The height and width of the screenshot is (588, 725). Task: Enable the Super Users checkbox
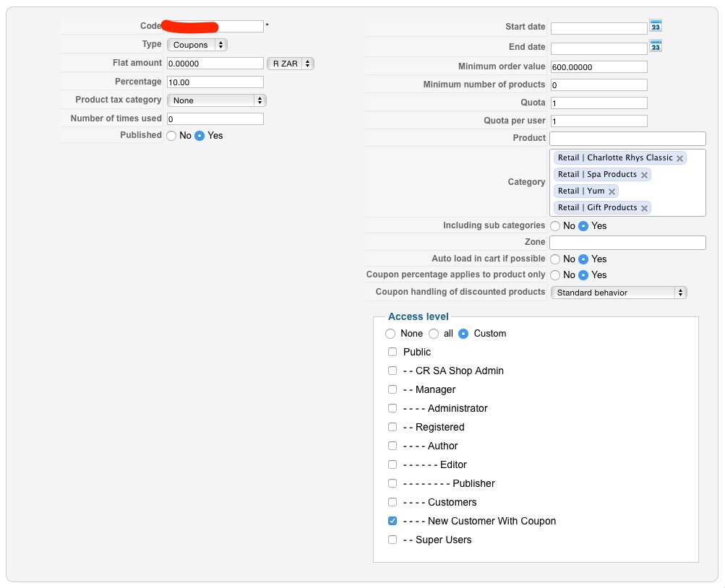click(x=392, y=540)
